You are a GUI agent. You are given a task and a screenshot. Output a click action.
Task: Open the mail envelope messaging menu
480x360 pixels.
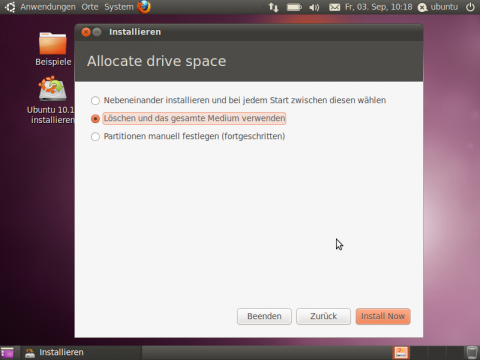(334, 7)
